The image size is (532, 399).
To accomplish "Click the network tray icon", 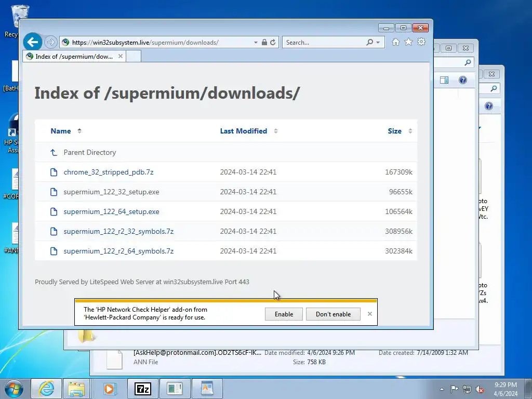I will click(467, 389).
